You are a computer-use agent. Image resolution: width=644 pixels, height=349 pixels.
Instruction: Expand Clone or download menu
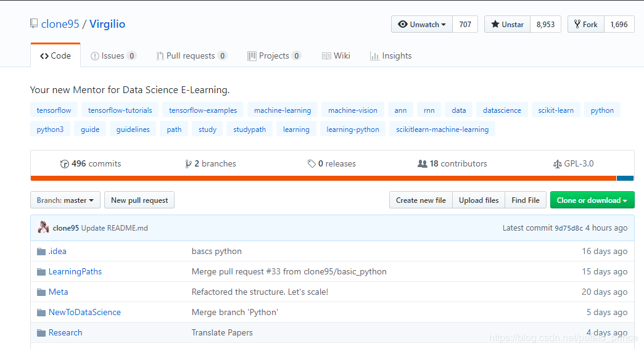(x=592, y=200)
